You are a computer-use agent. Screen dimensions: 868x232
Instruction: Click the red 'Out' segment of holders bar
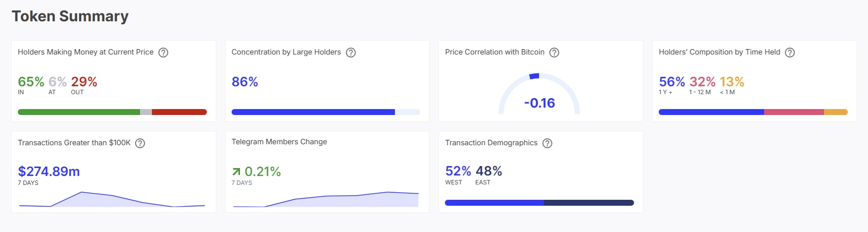pyautogui.click(x=179, y=112)
